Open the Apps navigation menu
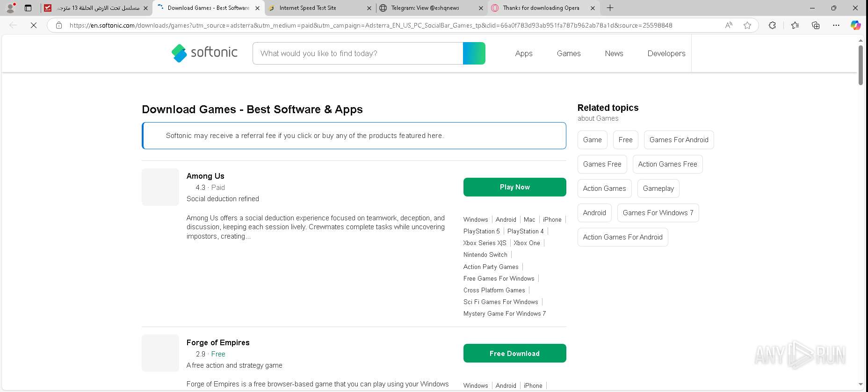The width and height of the screenshot is (868, 392). click(524, 53)
